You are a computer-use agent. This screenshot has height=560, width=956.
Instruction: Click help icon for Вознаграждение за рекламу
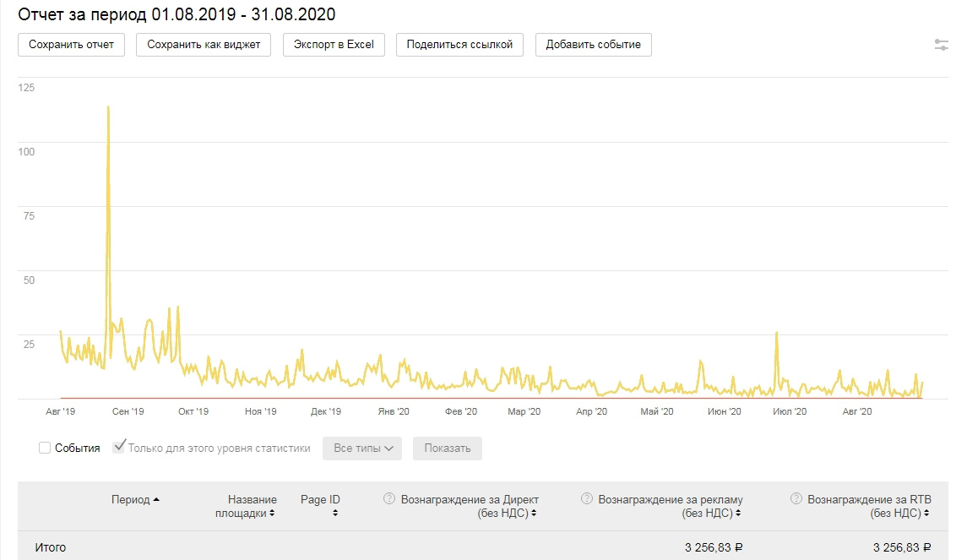587,498
